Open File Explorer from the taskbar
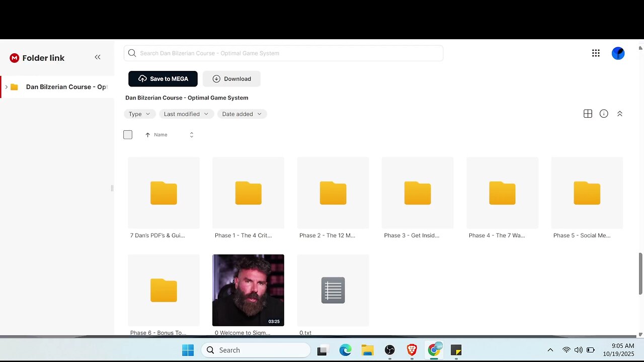This screenshot has width=644, height=362. click(367, 350)
